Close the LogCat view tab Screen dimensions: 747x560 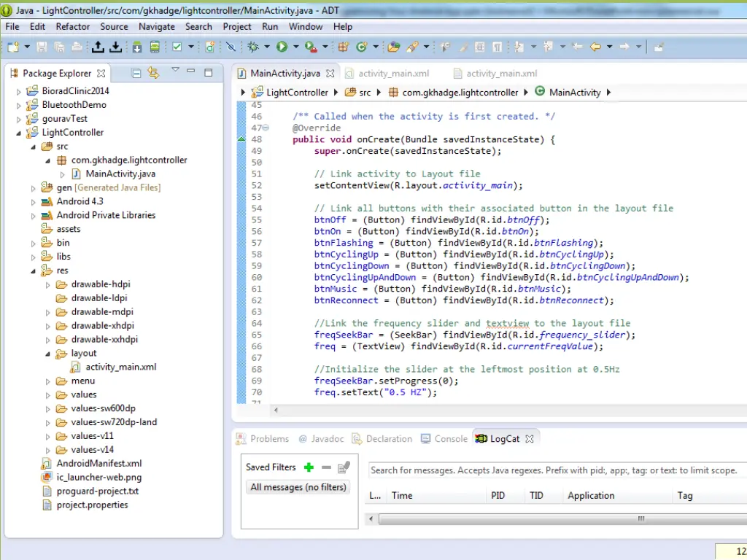point(530,438)
